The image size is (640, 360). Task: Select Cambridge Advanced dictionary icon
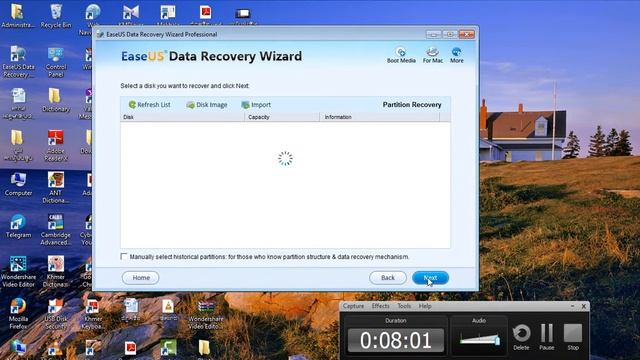56,230
